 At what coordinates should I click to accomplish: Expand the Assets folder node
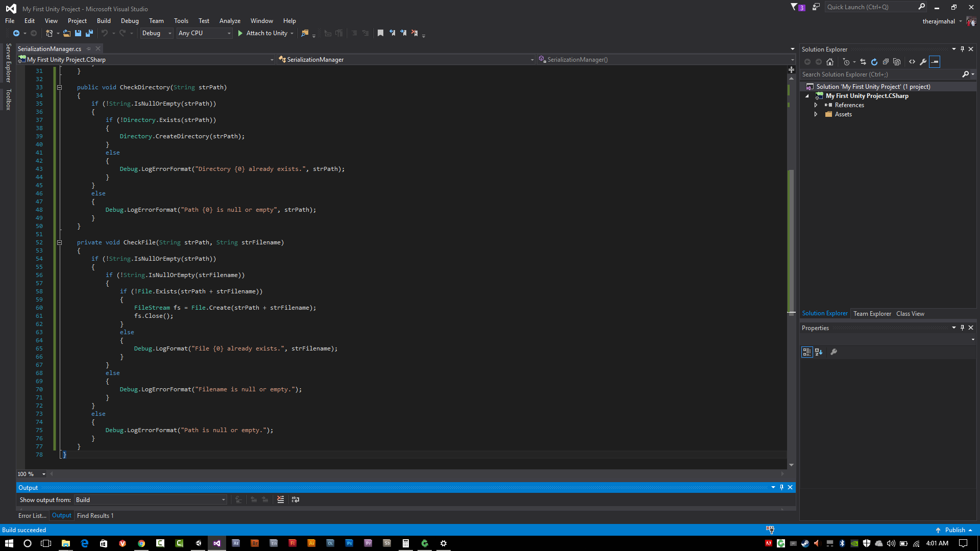(816, 114)
